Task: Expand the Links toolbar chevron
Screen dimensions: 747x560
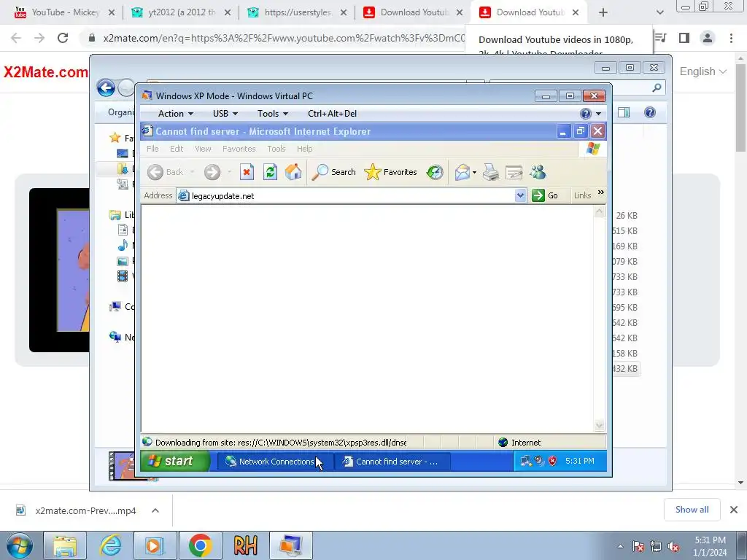Action: pos(601,192)
